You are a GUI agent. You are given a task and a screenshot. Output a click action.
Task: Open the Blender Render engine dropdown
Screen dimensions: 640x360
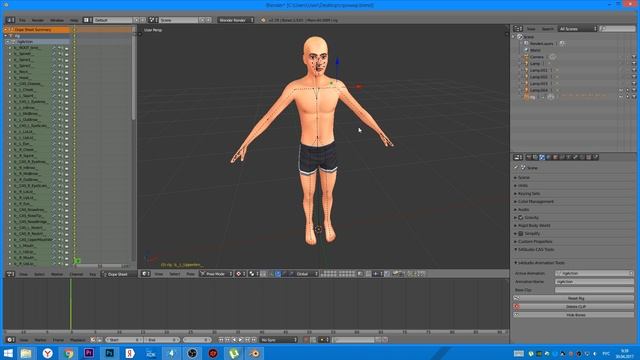(x=236, y=20)
